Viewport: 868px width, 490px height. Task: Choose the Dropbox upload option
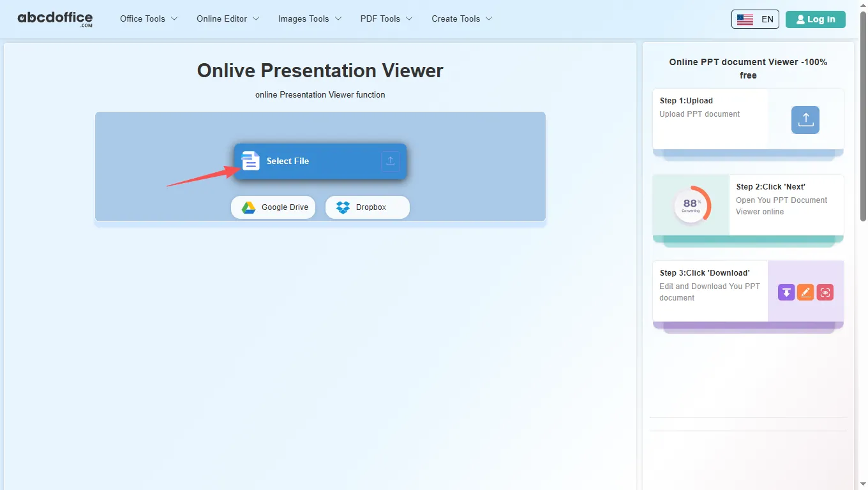click(368, 207)
